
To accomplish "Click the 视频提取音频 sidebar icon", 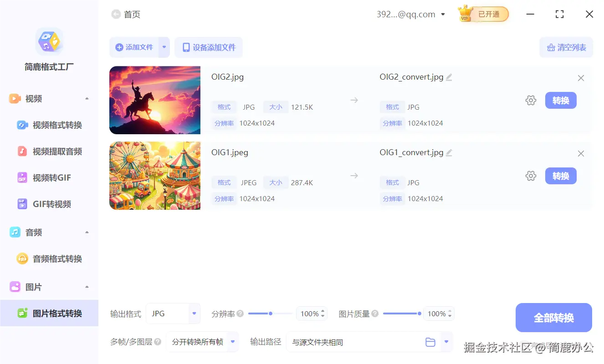I will (x=22, y=152).
